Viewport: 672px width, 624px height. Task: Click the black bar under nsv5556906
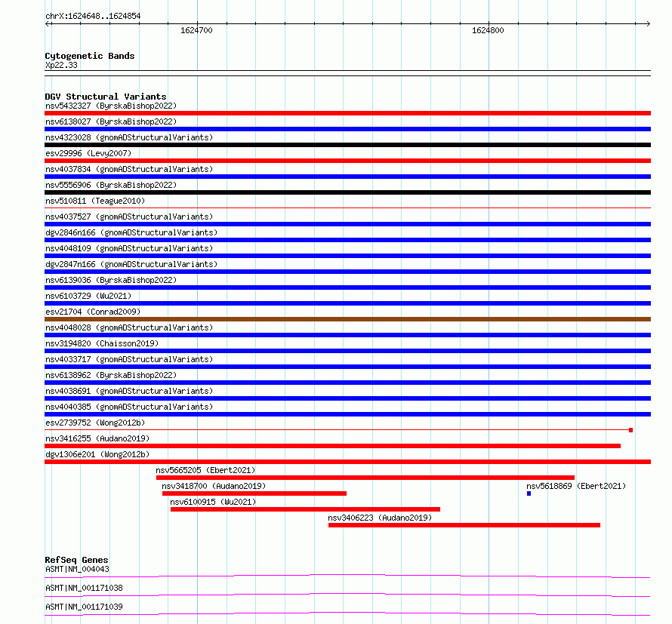[347, 192]
